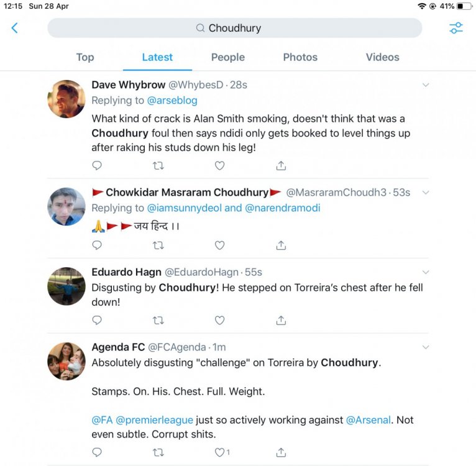476x466 pixels.
Task: Switch to the Photos tab
Action: tap(300, 57)
